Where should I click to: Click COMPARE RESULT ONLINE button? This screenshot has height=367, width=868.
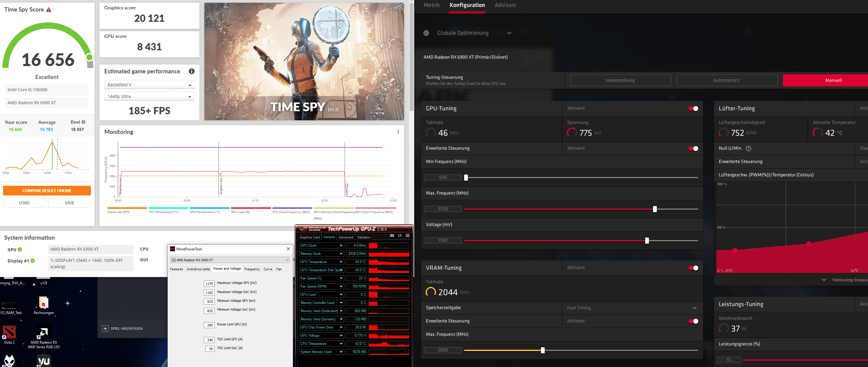click(47, 191)
